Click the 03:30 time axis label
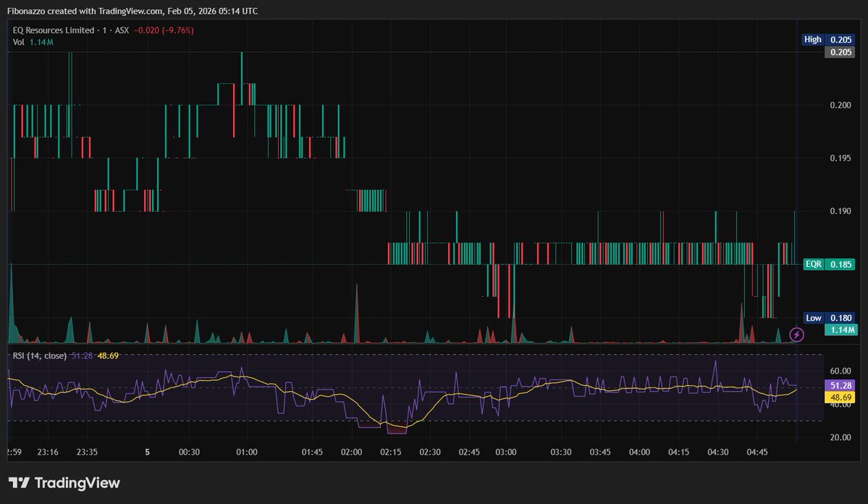 click(561, 452)
